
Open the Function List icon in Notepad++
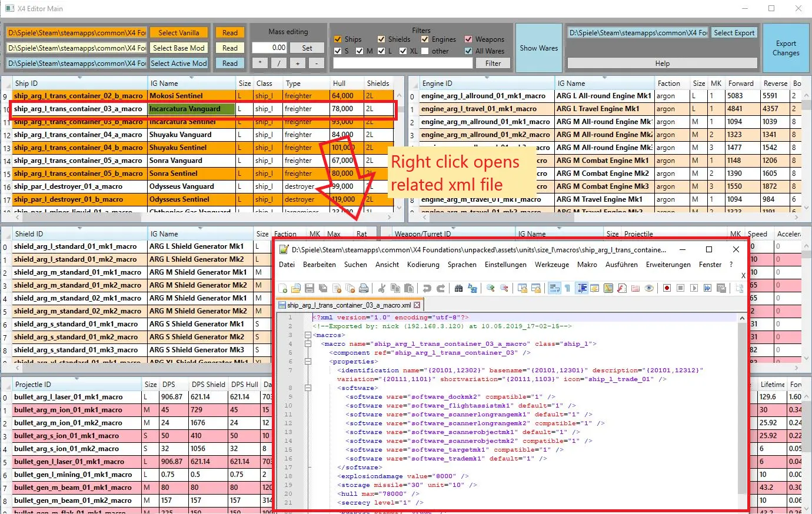[622, 288]
